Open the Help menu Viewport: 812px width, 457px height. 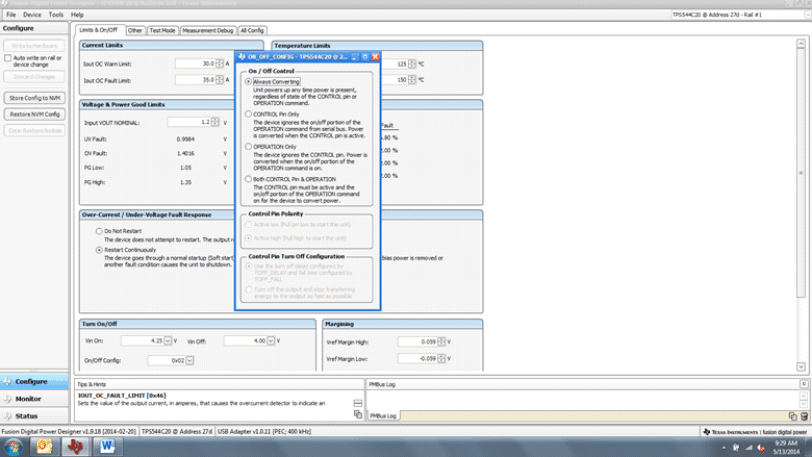(x=77, y=15)
